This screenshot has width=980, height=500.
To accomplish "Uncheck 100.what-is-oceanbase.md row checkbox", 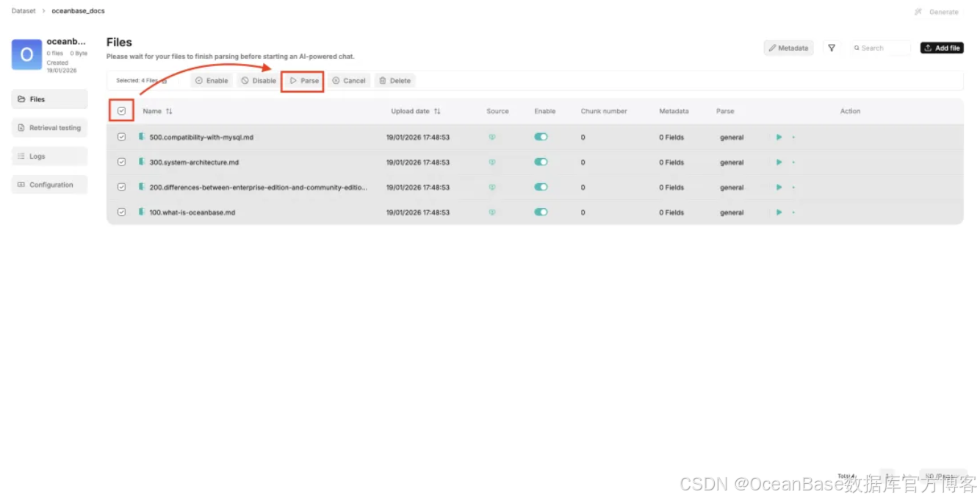I will pos(121,212).
